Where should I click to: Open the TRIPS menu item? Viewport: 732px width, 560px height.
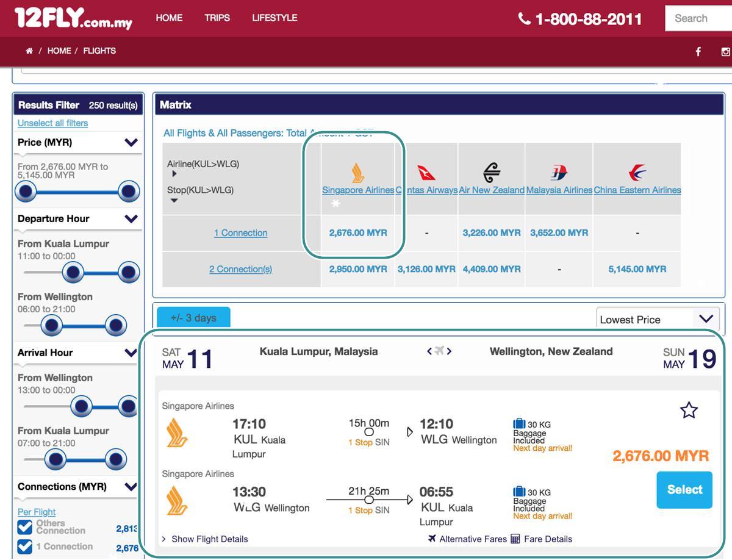pyautogui.click(x=217, y=18)
